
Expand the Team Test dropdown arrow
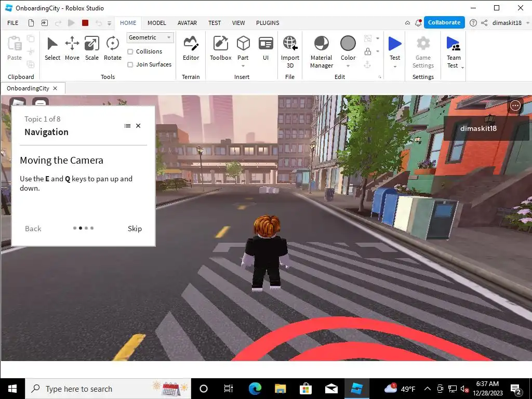(462, 68)
